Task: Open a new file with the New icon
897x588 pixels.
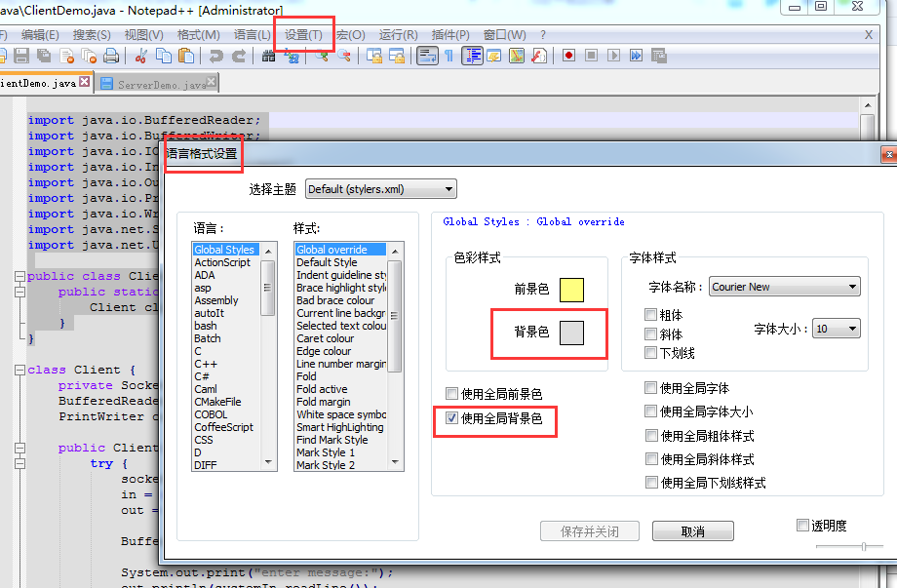Action: 6,56
